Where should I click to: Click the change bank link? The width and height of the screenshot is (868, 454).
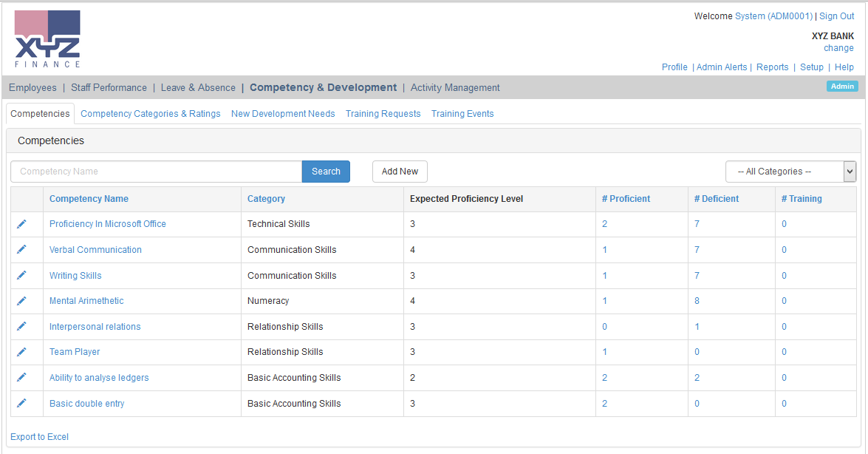(x=838, y=48)
